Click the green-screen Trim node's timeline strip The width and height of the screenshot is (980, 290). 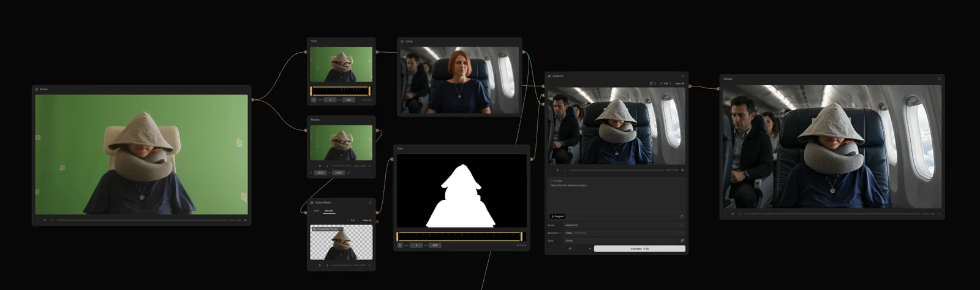pos(340,91)
